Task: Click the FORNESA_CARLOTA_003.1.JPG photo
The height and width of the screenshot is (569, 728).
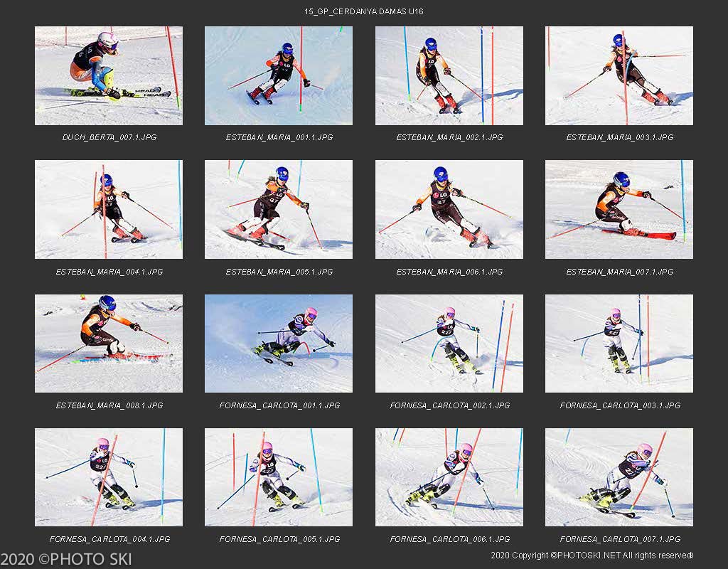Action: (x=619, y=344)
